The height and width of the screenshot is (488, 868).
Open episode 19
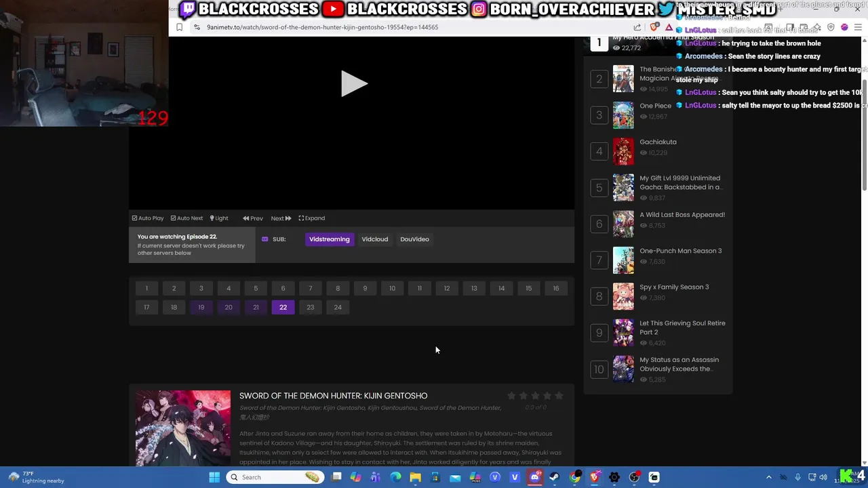(201, 307)
